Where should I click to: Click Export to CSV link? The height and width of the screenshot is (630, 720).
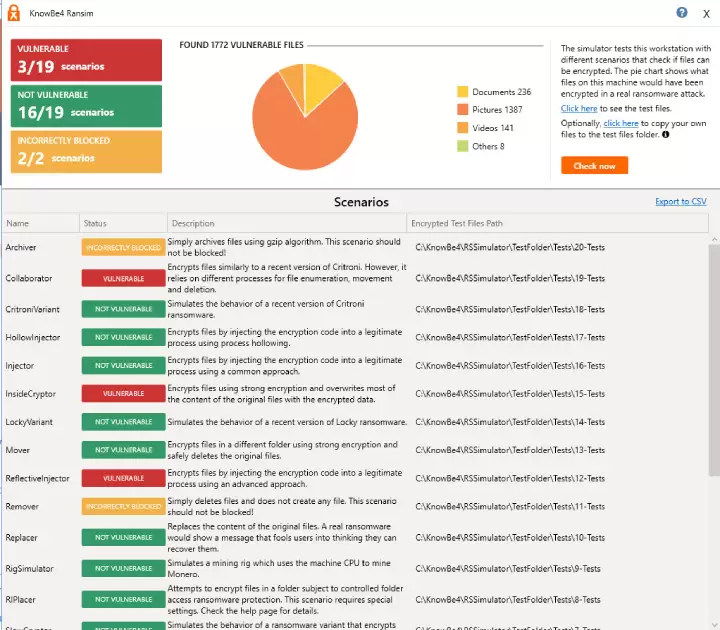click(681, 202)
